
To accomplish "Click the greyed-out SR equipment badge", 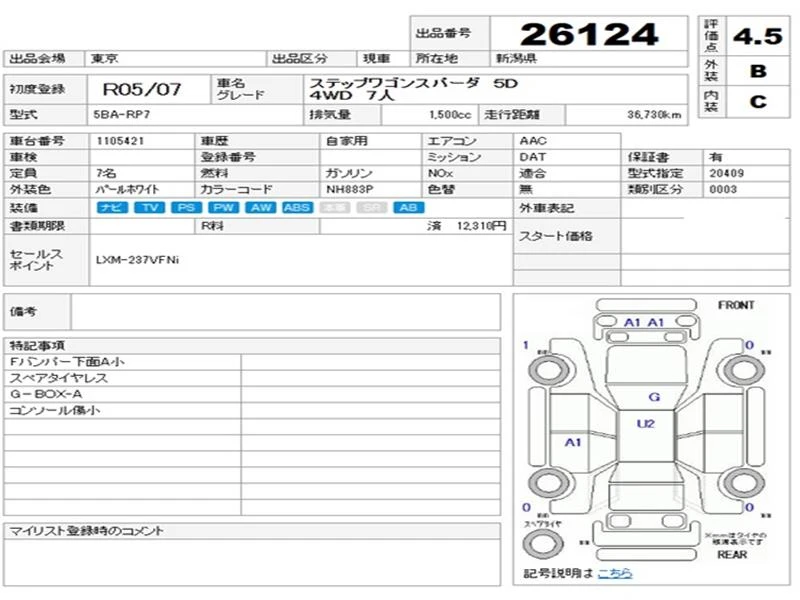I will 372,208.
